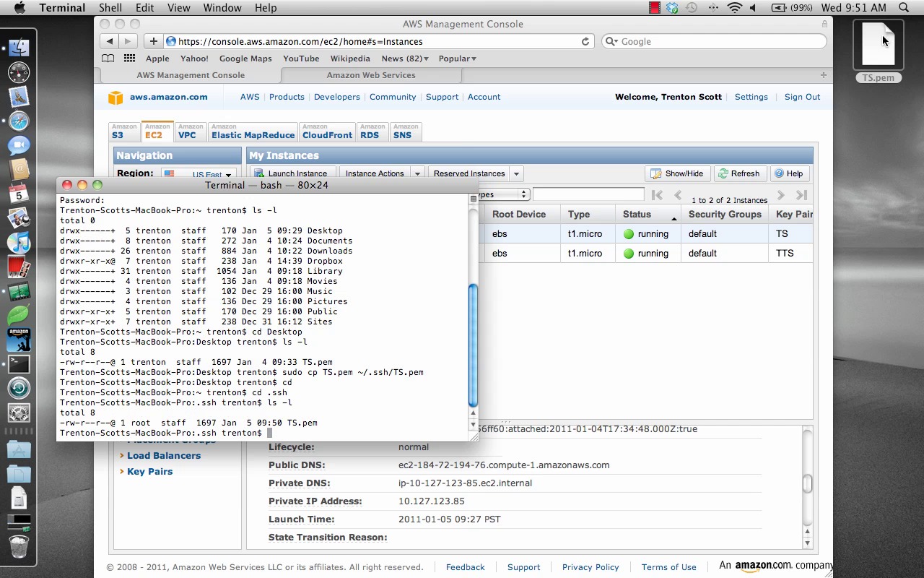This screenshot has width=924, height=578.
Task: Select the TS.pem file on the desktop
Action: (878, 51)
